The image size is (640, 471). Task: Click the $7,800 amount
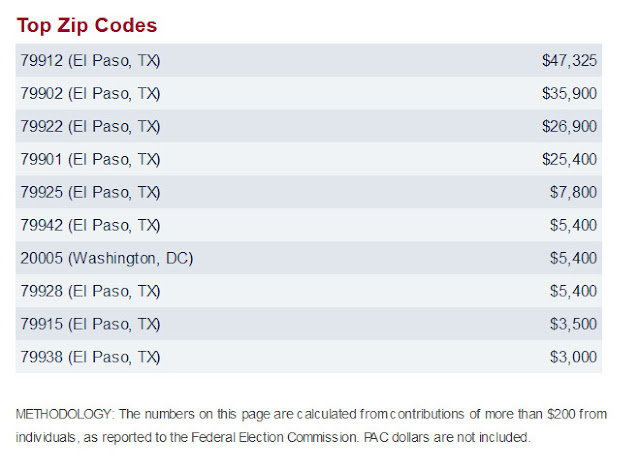pyautogui.click(x=573, y=192)
